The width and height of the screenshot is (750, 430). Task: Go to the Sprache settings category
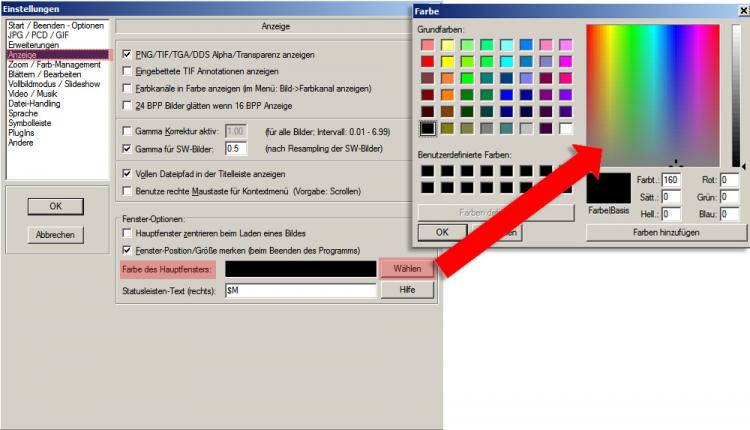pyautogui.click(x=25, y=114)
